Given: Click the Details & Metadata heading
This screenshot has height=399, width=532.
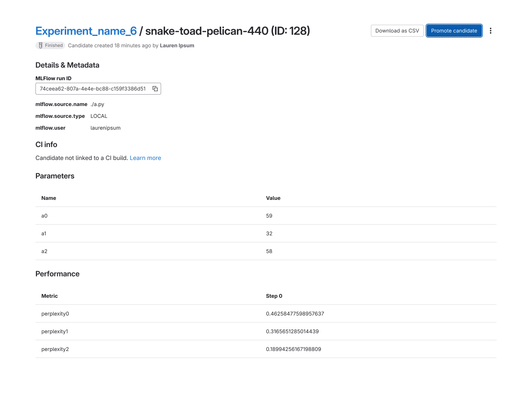Looking at the screenshot, I should tap(67, 65).
